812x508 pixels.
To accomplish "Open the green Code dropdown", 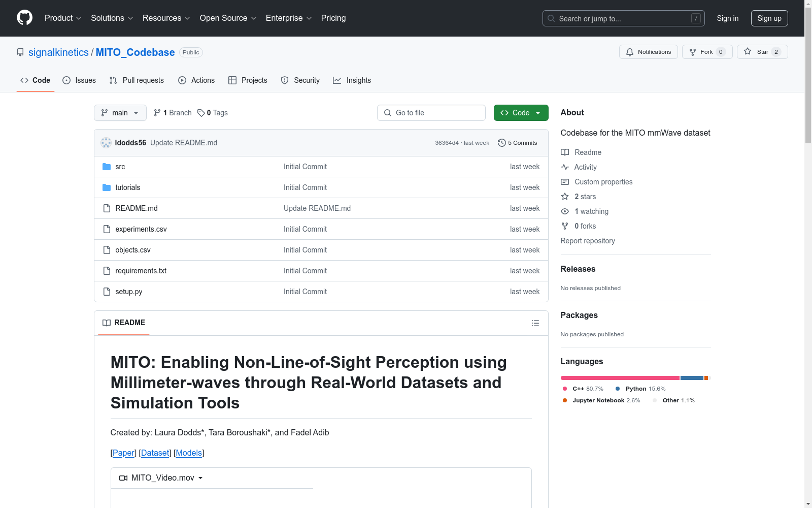I will point(521,113).
